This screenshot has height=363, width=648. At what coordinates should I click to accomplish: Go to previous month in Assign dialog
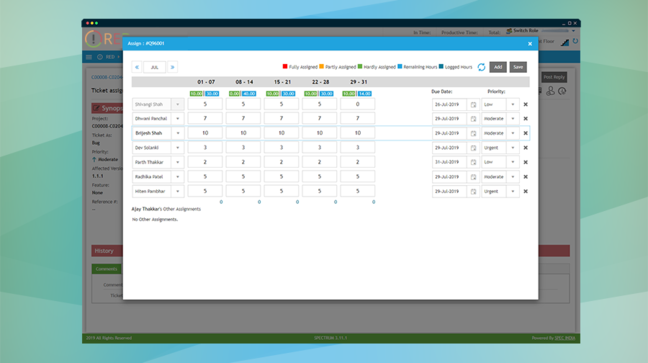(137, 67)
